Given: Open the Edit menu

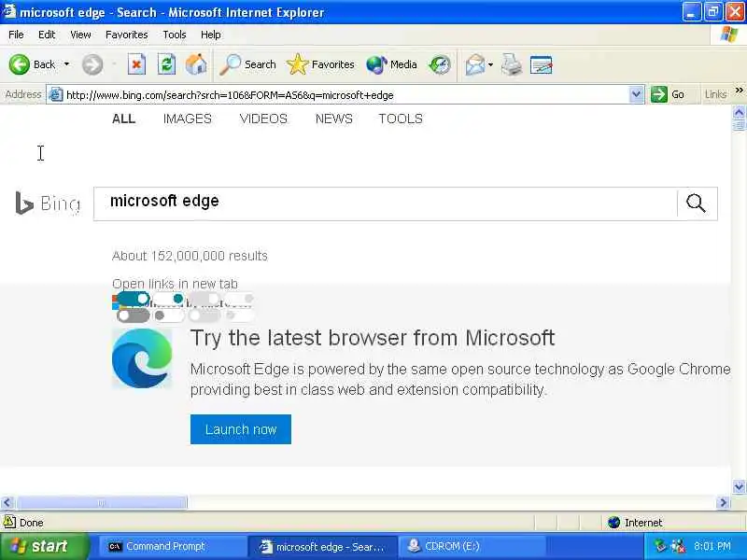Looking at the screenshot, I should pos(47,35).
